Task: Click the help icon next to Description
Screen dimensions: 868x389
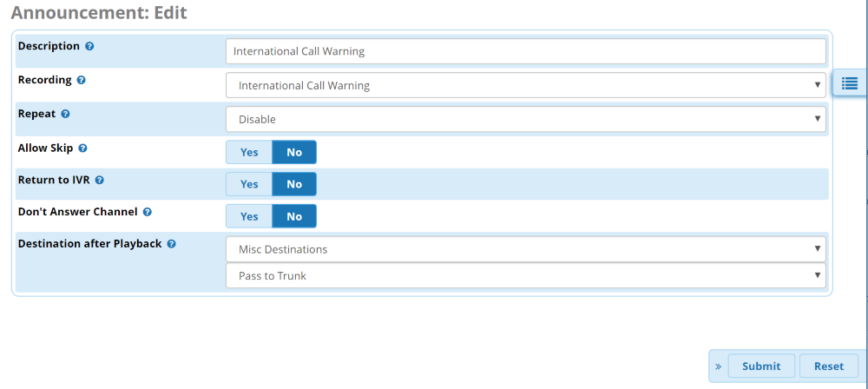Action: 89,46
